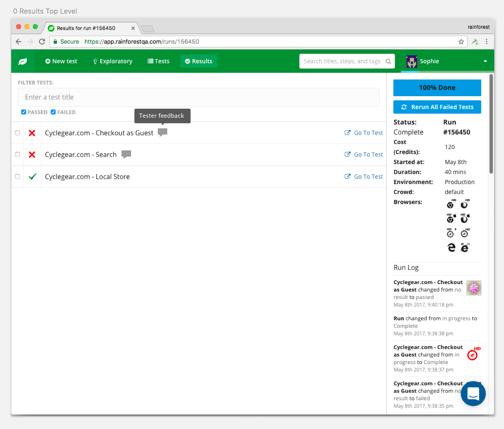Uncheck the PASSED filter checkbox
Image resolution: width=504 pixels, height=429 pixels.
coord(23,112)
